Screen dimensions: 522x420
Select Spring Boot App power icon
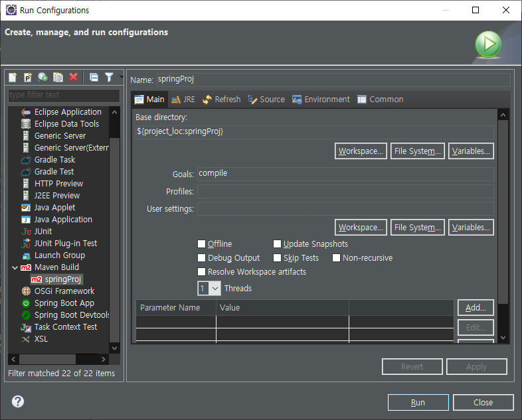tap(26, 303)
